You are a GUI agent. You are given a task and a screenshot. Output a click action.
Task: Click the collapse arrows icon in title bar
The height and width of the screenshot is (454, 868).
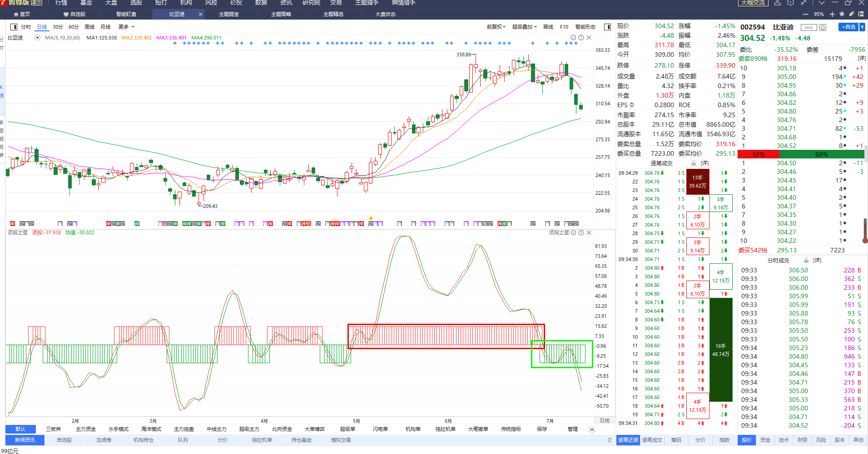803,3
